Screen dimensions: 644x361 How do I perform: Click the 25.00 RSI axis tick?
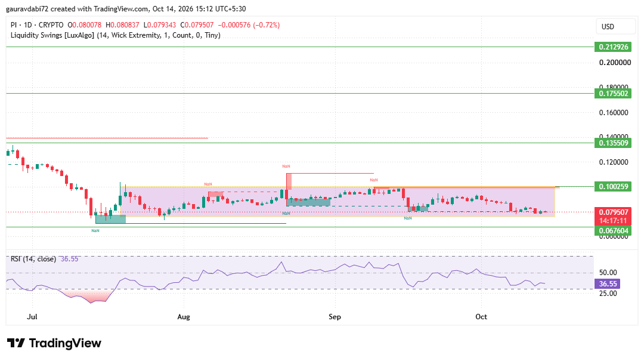click(608, 294)
